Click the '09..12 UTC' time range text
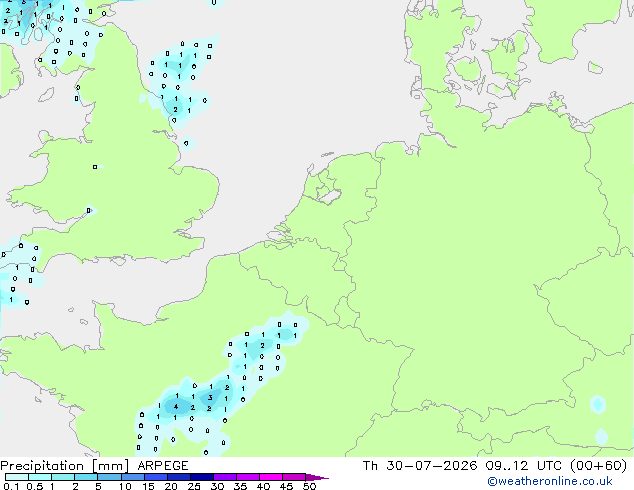The image size is (634, 490). coord(524,466)
